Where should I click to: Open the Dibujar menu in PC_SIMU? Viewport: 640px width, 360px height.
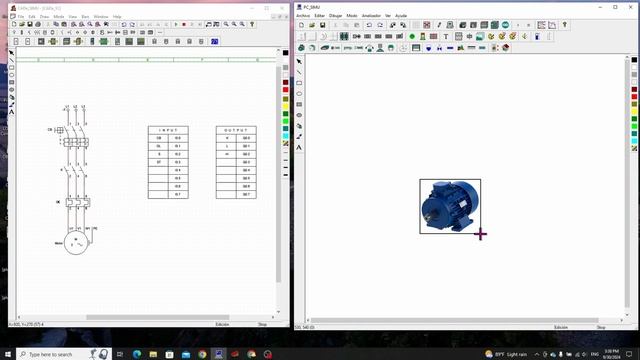336,16
